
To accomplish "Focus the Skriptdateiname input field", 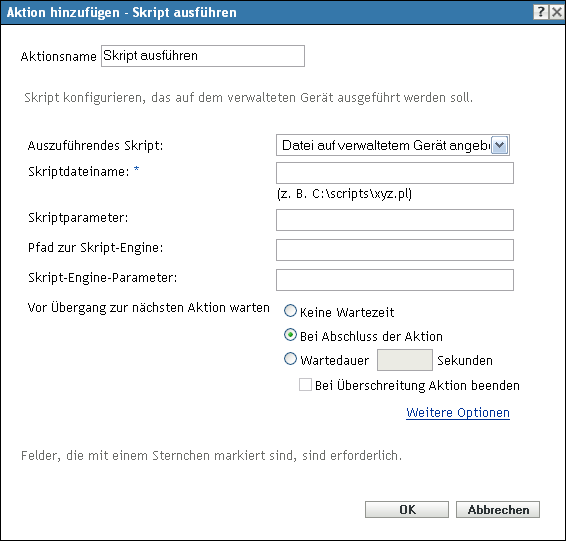I will point(395,173).
